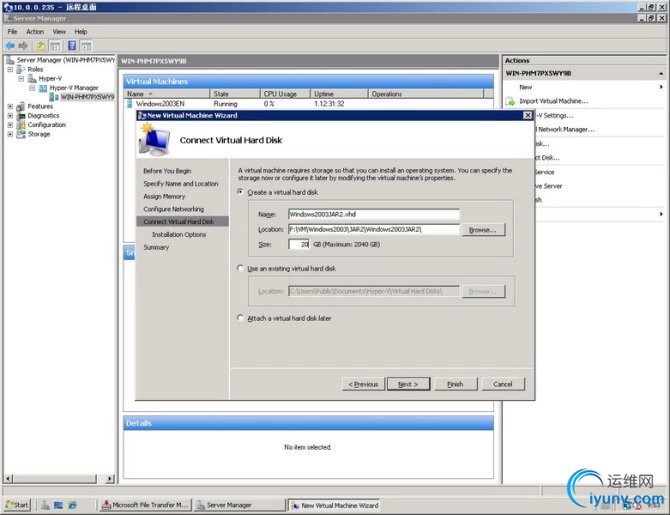Sort virtual machines by Uptime column
This screenshot has width=670, height=515.
click(x=339, y=94)
